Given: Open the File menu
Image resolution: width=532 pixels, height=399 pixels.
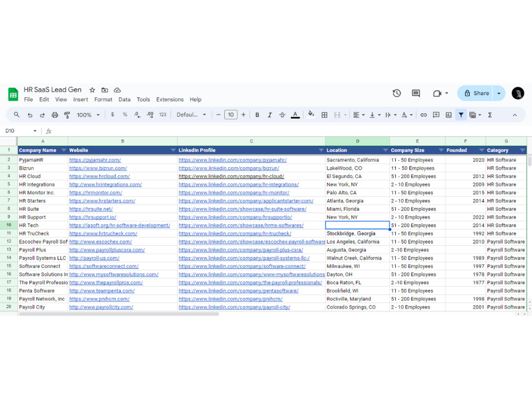Looking at the screenshot, I should (x=29, y=99).
